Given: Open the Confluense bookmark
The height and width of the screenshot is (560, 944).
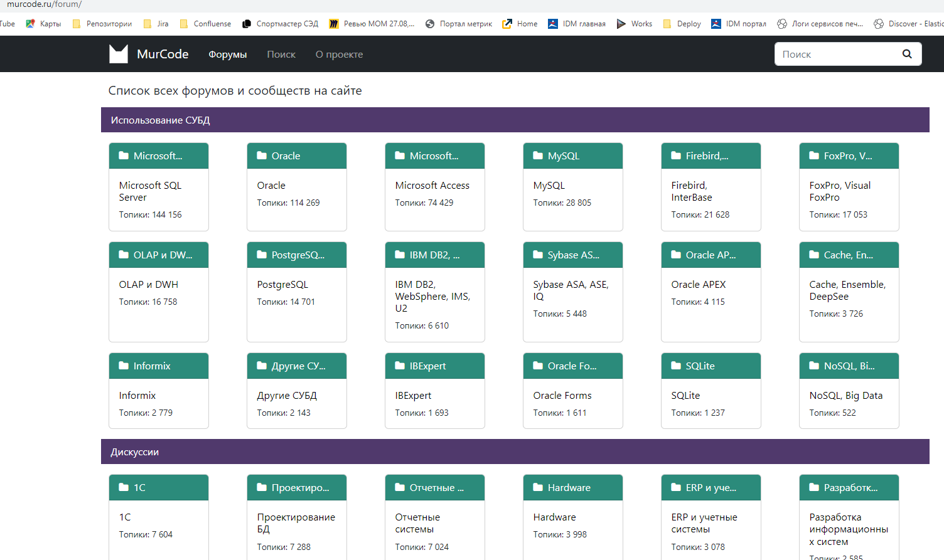Looking at the screenshot, I should [212, 24].
